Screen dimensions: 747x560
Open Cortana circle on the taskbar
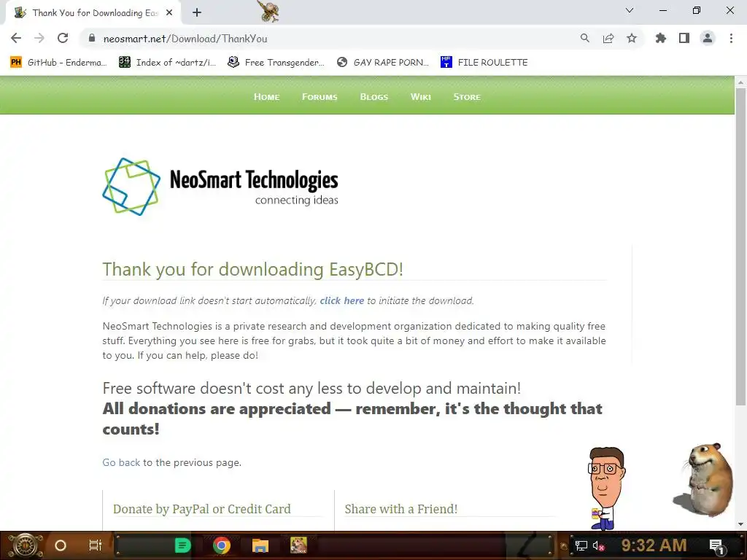click(61, 545)
